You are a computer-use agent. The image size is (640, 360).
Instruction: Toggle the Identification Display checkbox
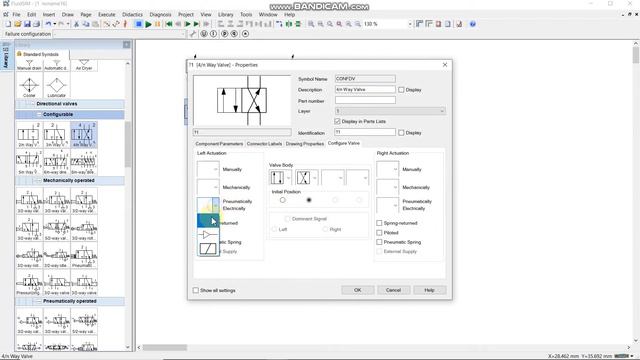pyautogui.click(x=401, y=133)
